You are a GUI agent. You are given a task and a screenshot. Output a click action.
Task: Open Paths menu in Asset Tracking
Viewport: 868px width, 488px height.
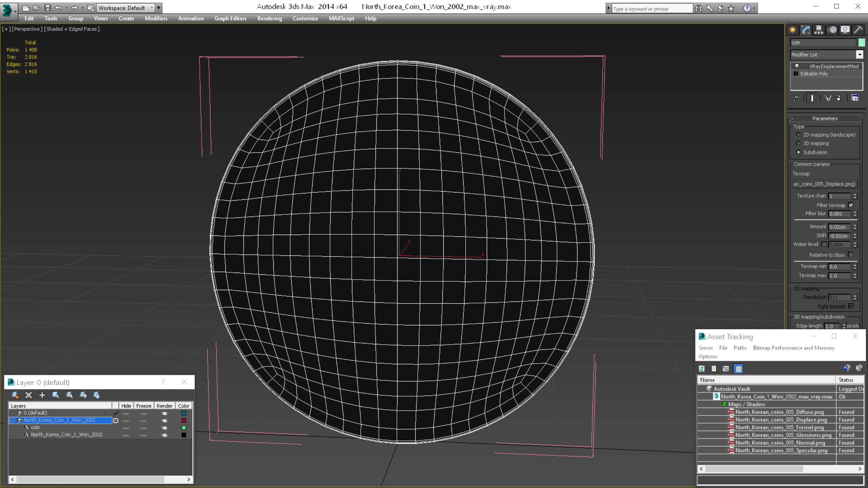click(740, 348)
